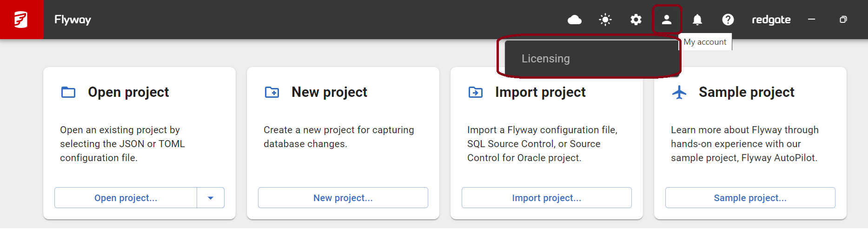The width and height of the screenshot is (868, 230).
Task: Click the My account person icon
Action: pos(667,20)
